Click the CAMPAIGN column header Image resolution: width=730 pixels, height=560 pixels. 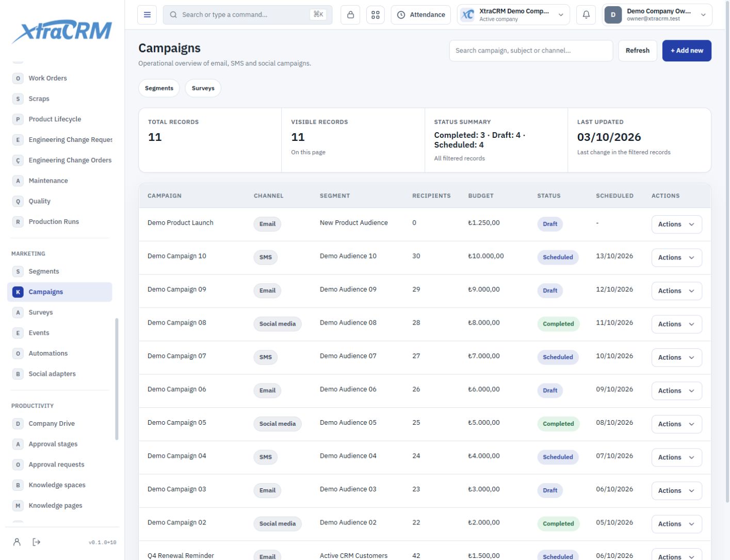click(165, 196)
